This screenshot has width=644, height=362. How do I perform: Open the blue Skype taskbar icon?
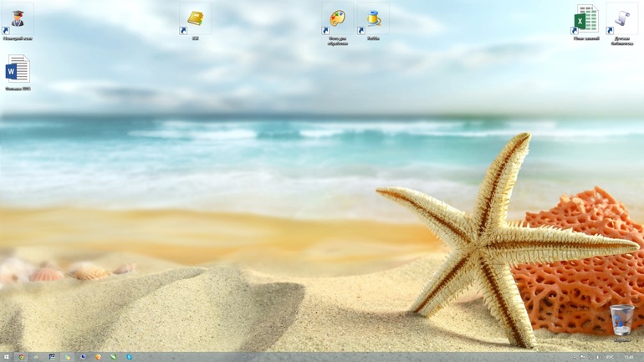pyautogui.click(x=129, y=357)
